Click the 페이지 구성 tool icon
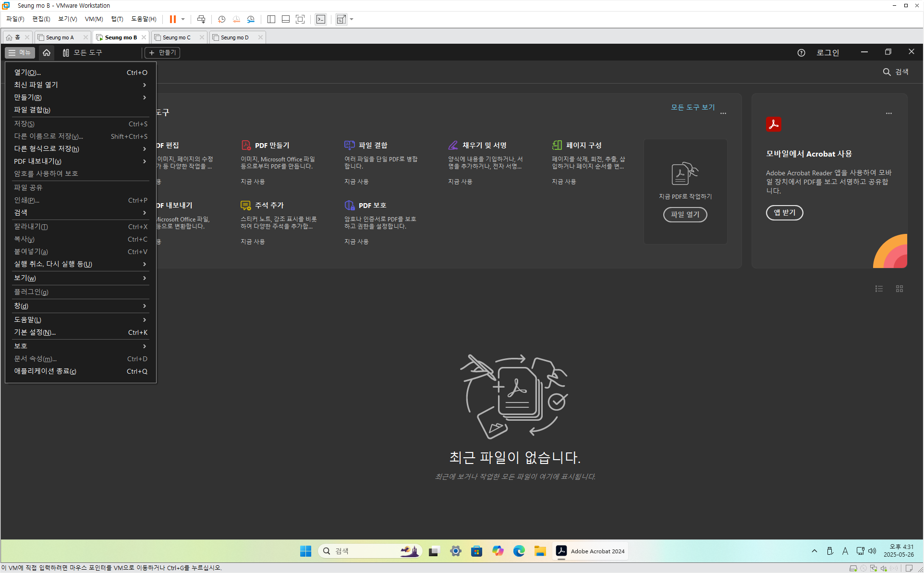This screenshot has height=573, width=924. tap(557, 145)
